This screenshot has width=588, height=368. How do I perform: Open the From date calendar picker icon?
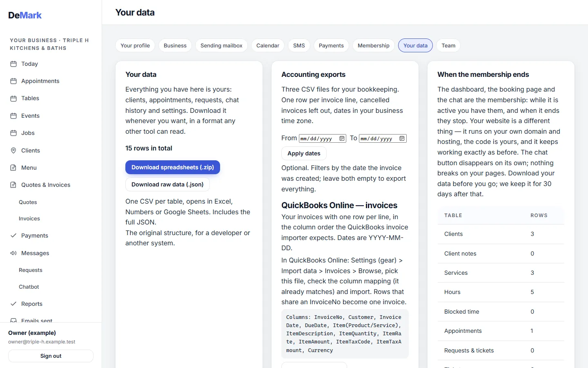(342, 139)
